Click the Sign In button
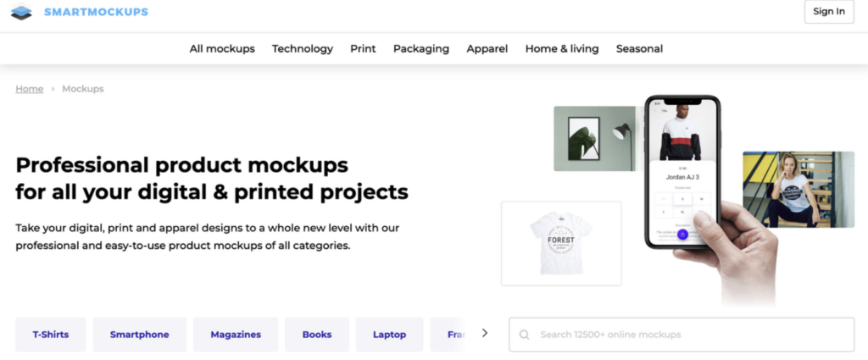The image size is (868, 360). pyautogui.click(x=828, y=12)
